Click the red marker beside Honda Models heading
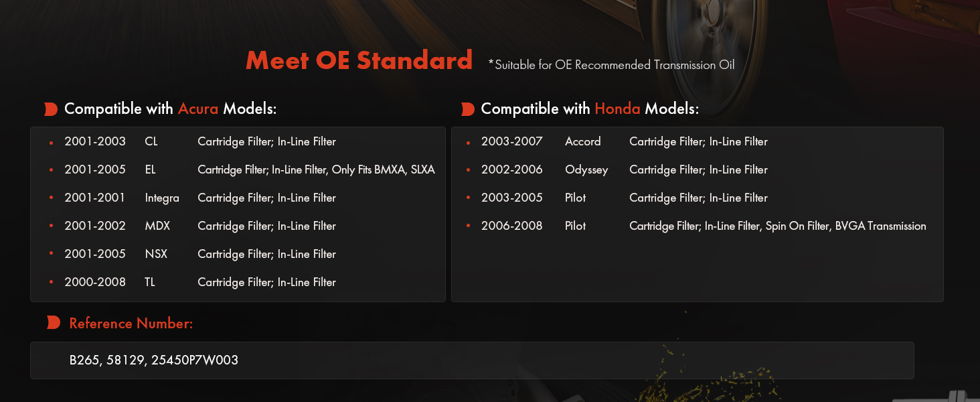The height and width of the screenshot is (402, 980). pyautogui.click(x=468, y=109)
